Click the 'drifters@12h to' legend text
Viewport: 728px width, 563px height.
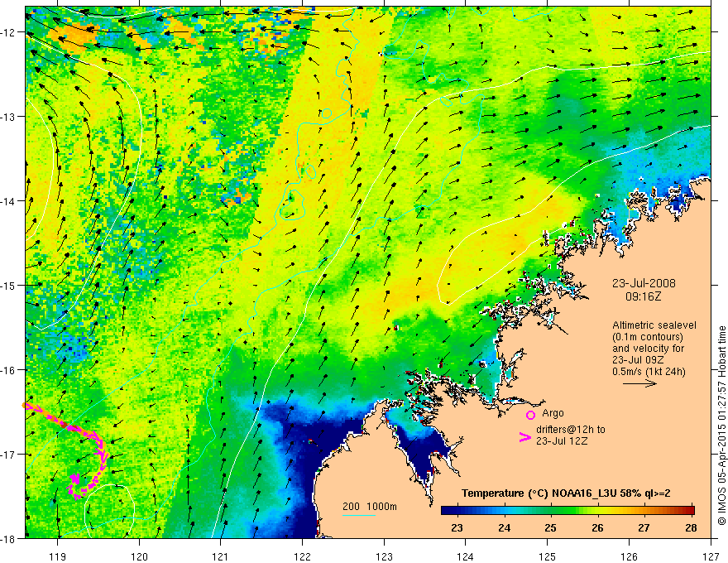571,430
